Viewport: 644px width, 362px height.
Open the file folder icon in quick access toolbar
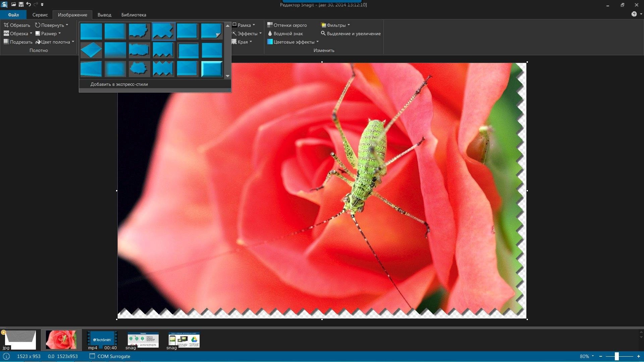(x=13, y=5)
